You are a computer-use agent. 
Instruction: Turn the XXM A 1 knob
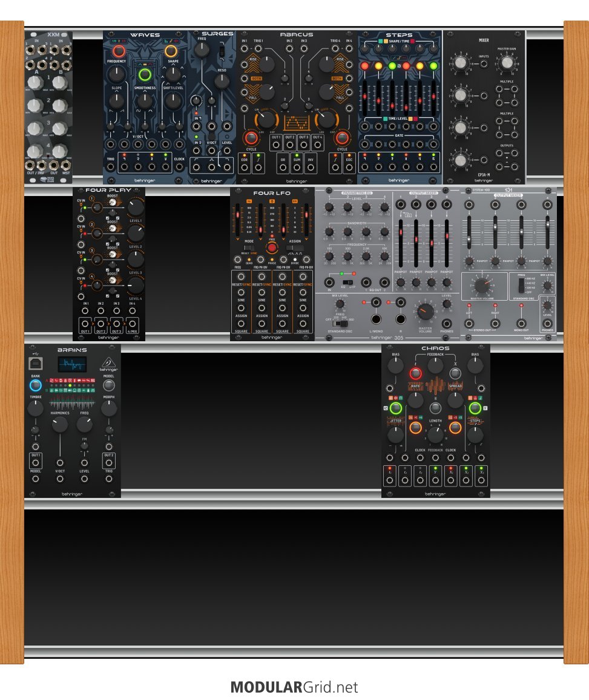[35, 82]
